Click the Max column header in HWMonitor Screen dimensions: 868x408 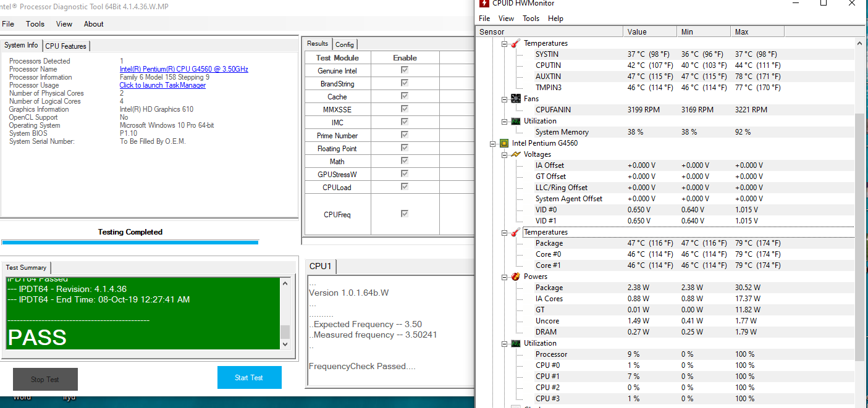[x=757, y=32]
